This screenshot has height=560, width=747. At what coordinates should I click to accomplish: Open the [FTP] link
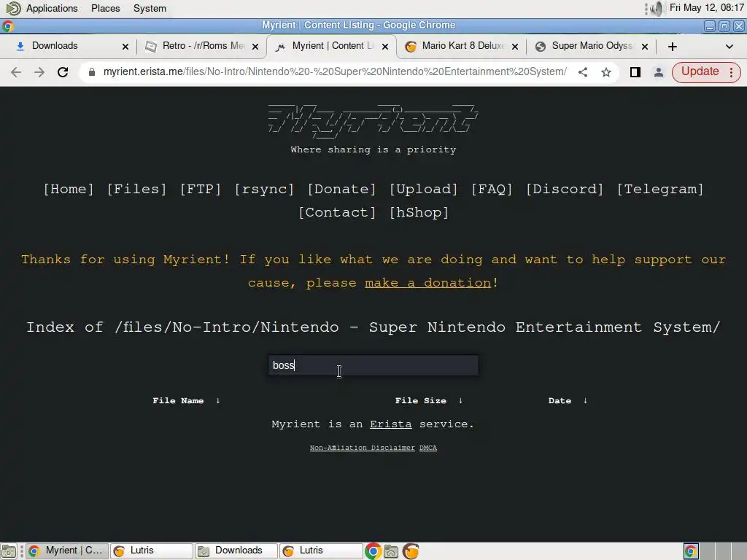click(201, 189)
